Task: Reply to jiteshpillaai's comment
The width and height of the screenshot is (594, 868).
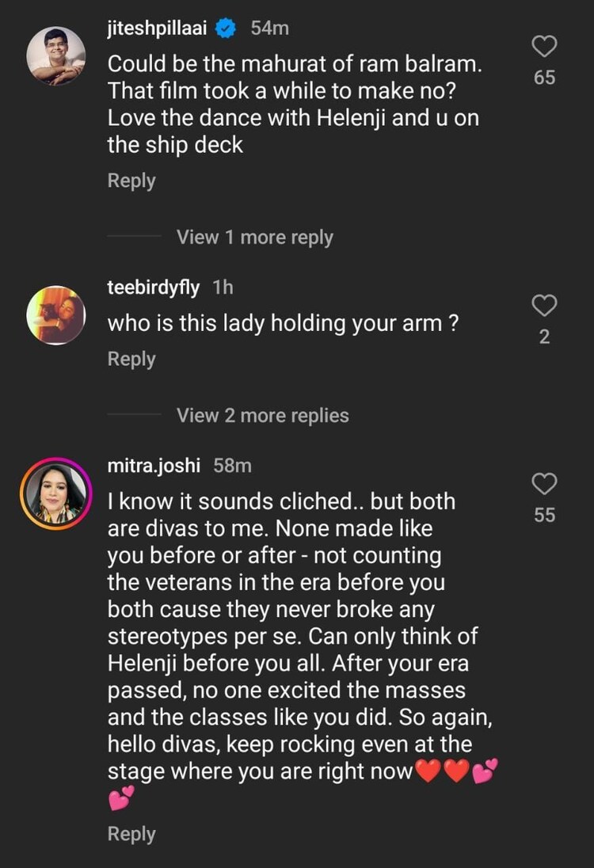Action: 131,181
